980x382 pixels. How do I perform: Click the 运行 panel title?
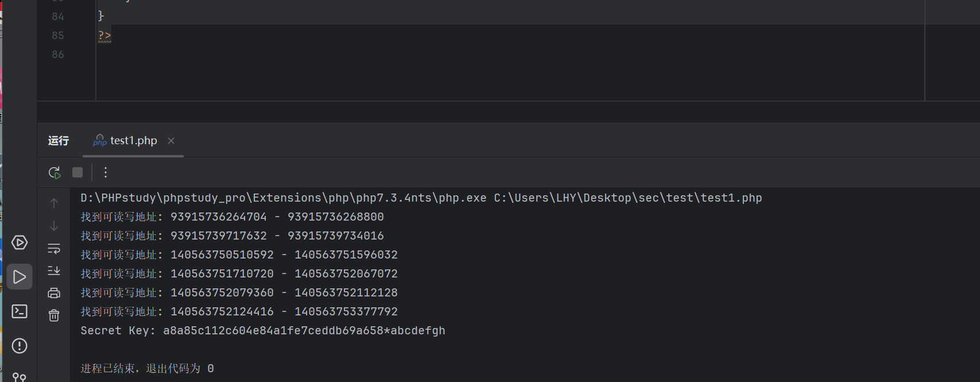click(x=59, y=141)
